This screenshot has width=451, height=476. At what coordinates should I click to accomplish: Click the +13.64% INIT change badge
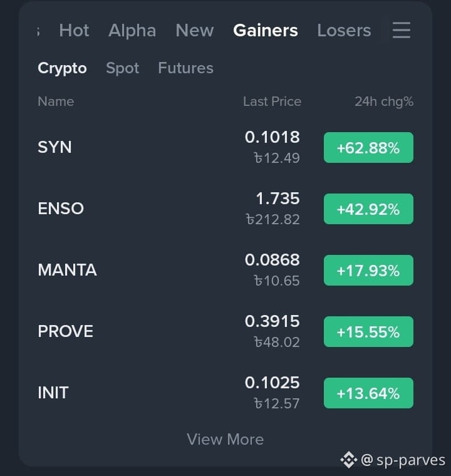(368, 393)
